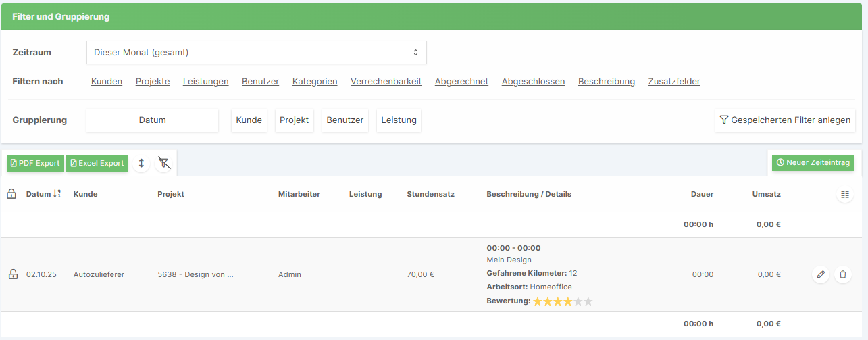Toggle the open lock on 02.10.25 entry

pos(12,274)
